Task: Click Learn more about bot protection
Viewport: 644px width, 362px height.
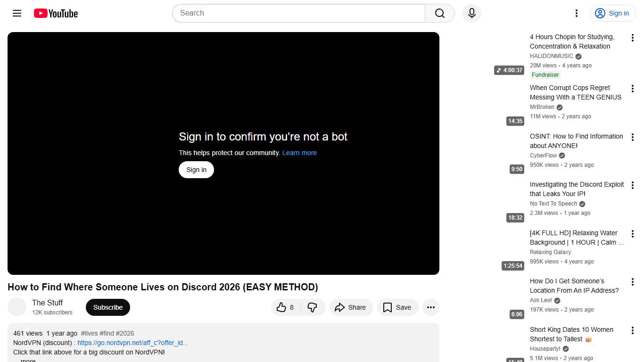Action: (x=299, y=153)
